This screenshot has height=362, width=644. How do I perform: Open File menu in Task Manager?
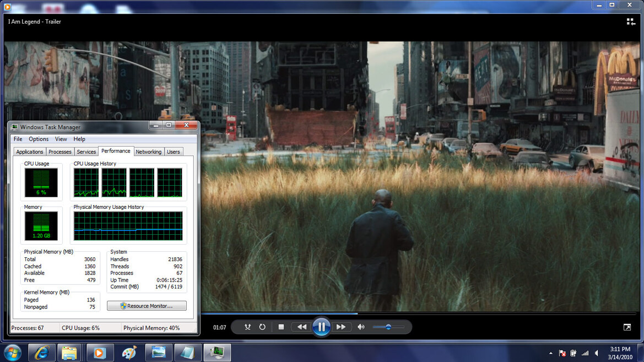click(x=18, y=139)
